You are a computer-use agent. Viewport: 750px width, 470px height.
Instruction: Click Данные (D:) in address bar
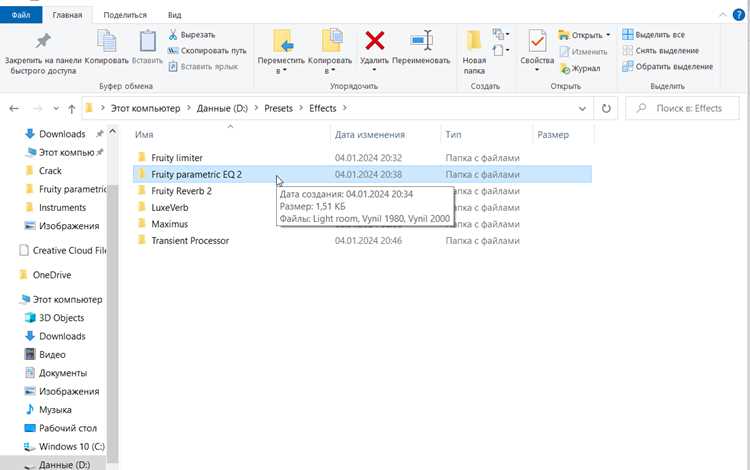click(x=222, y=109)
